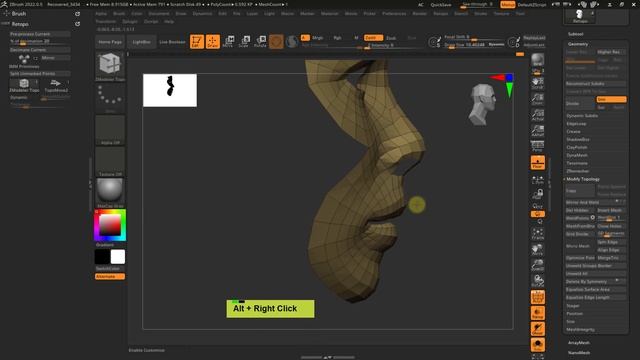Select the white secondary color swatch
Image resolution: width=640 pixels, height=360 pixels.
coord(118,257)
